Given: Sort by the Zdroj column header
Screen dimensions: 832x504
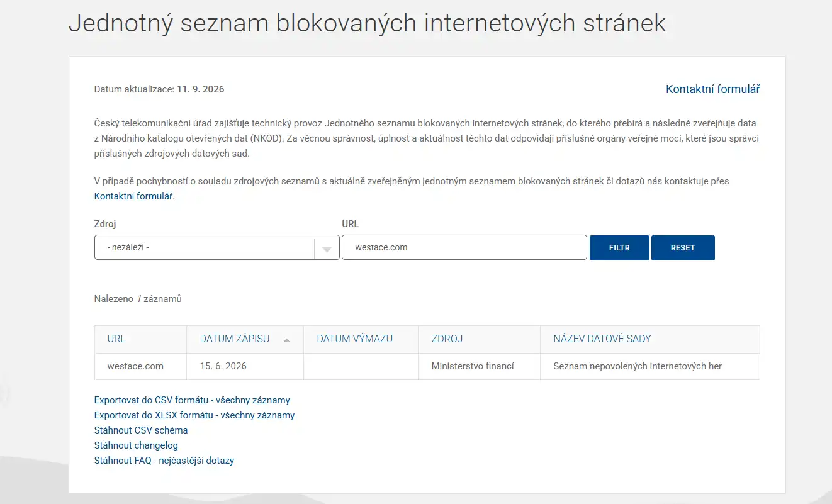Looking at the screenshot, I should click(x=447, y=339).
